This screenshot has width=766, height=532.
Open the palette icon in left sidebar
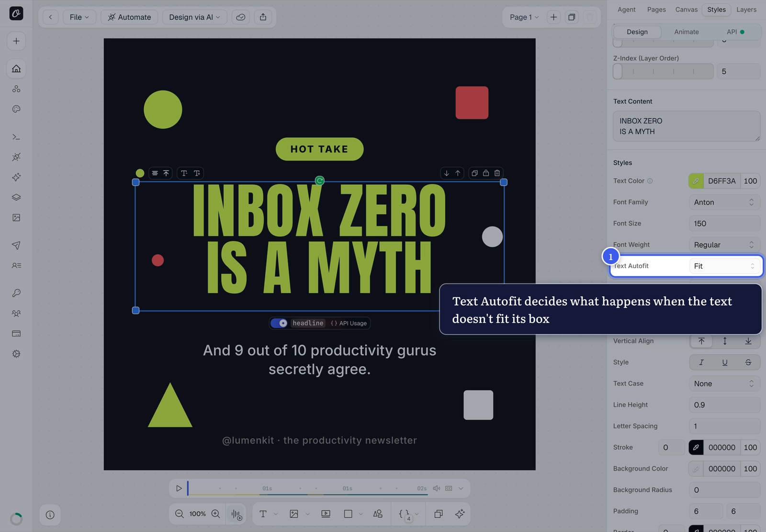(x=16, y=109)
